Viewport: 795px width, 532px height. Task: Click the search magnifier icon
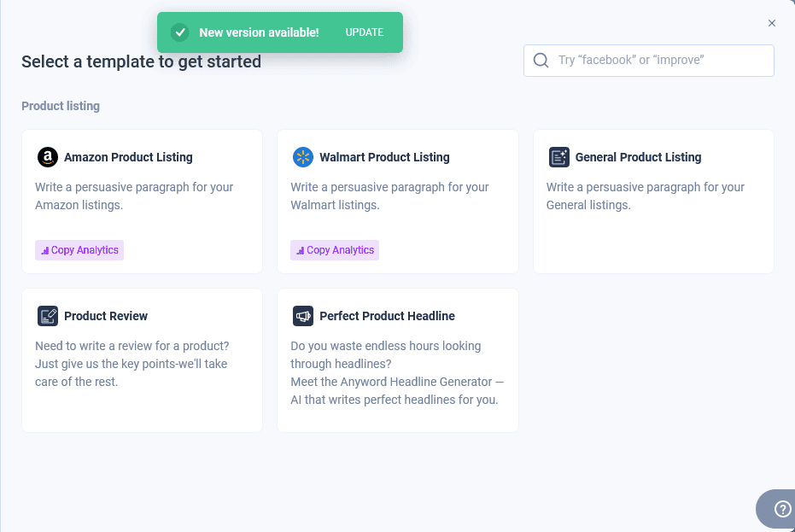coord(541,60)
